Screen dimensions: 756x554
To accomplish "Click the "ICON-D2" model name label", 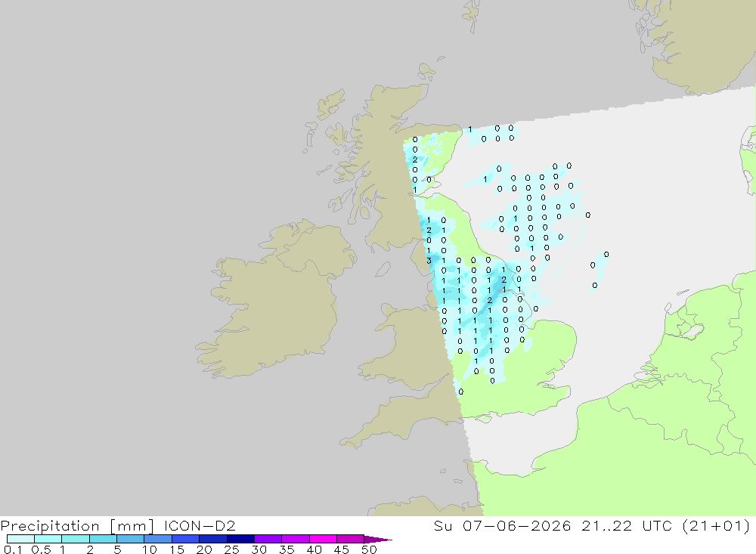I will click(x=200, y=525).
